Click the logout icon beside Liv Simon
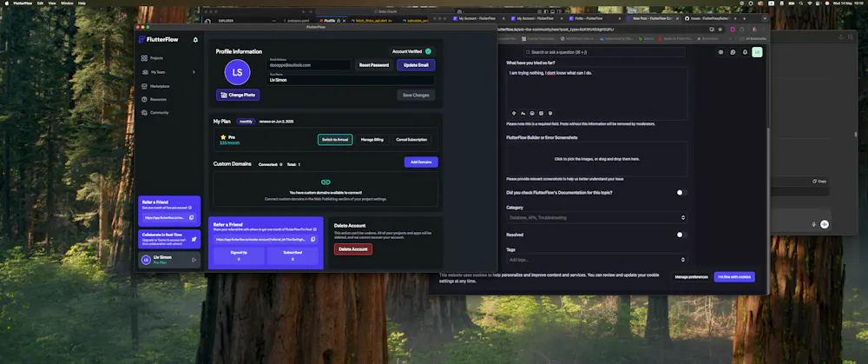The width and height of the screenshot is (868, 364). tap(194, 260)
